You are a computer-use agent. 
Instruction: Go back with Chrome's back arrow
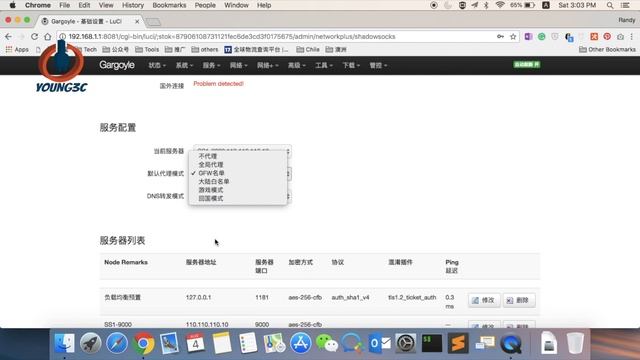coord(8,37)
